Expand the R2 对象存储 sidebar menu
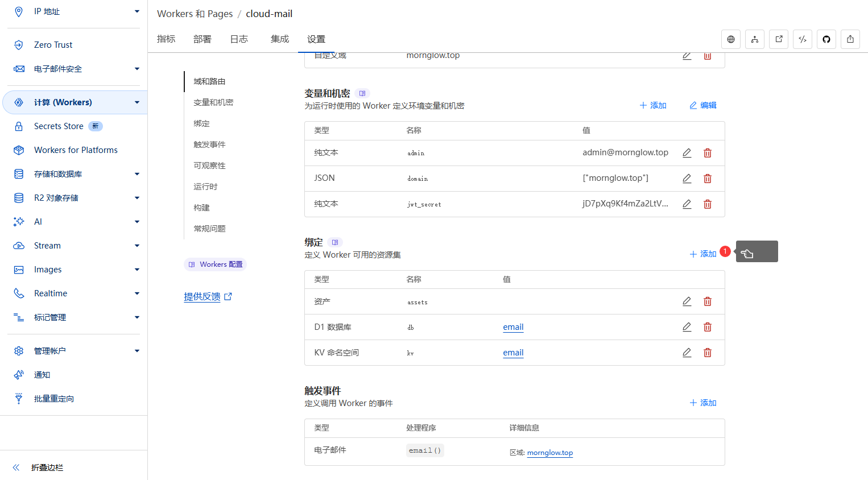The height and width of the screenshot is (480, 868). (x=137, y=198)
